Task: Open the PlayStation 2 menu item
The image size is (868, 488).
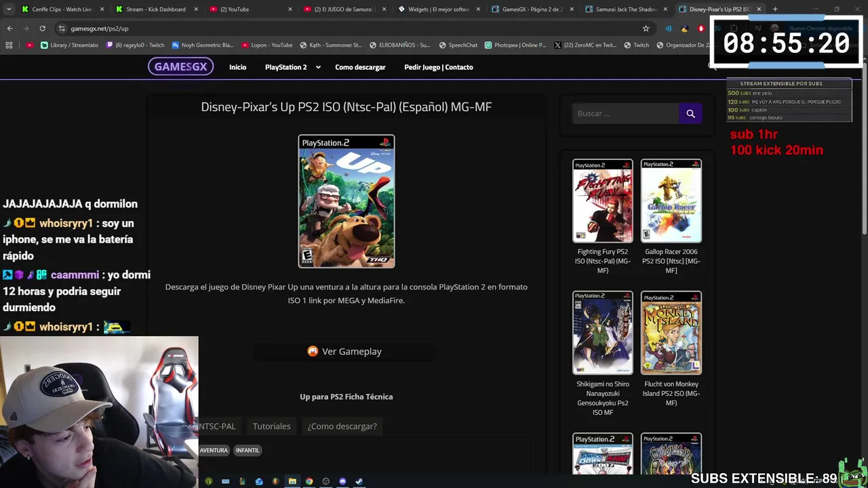Action: 285,67
